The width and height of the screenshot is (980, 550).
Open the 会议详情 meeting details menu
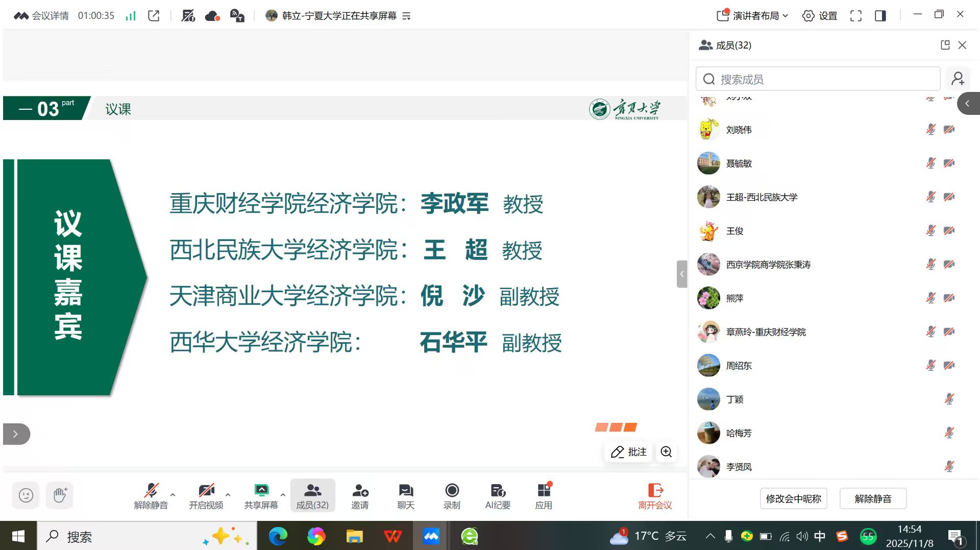41,16
